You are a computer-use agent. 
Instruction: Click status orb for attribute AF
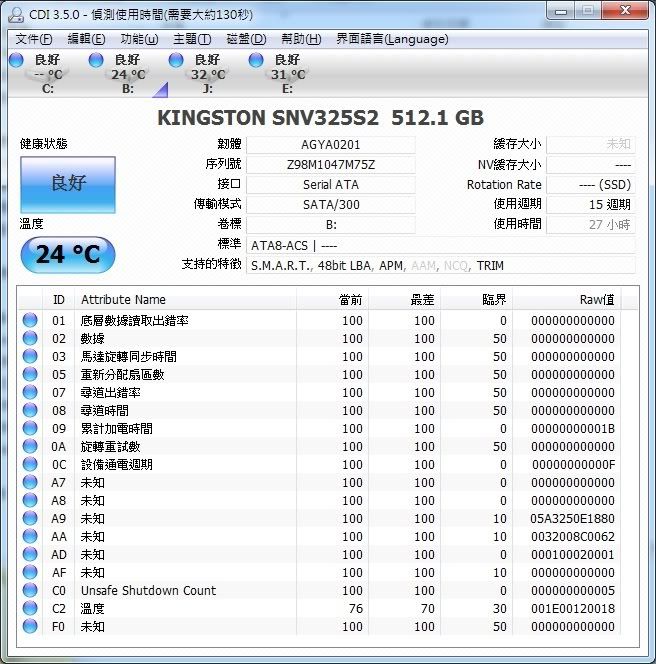30,572
